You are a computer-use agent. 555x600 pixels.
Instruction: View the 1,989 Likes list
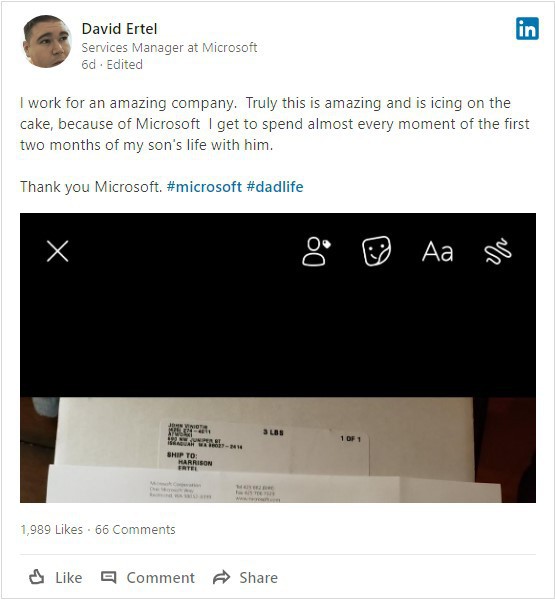coord(51,530)
